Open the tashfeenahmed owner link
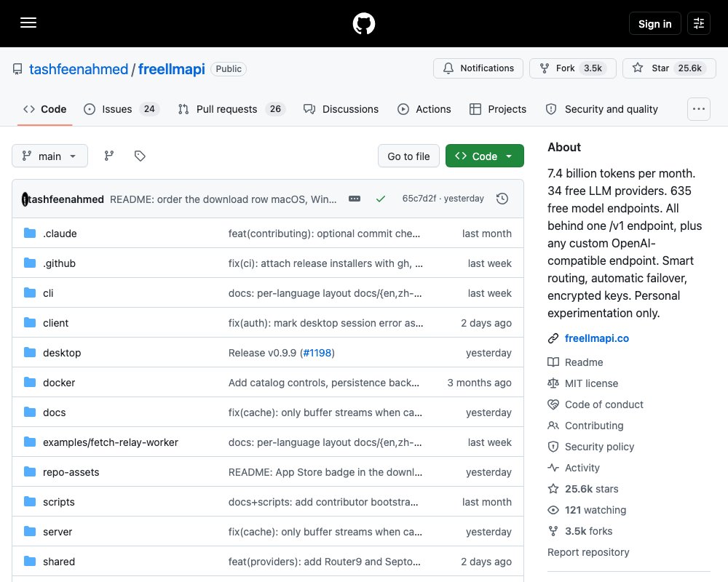 79,68
